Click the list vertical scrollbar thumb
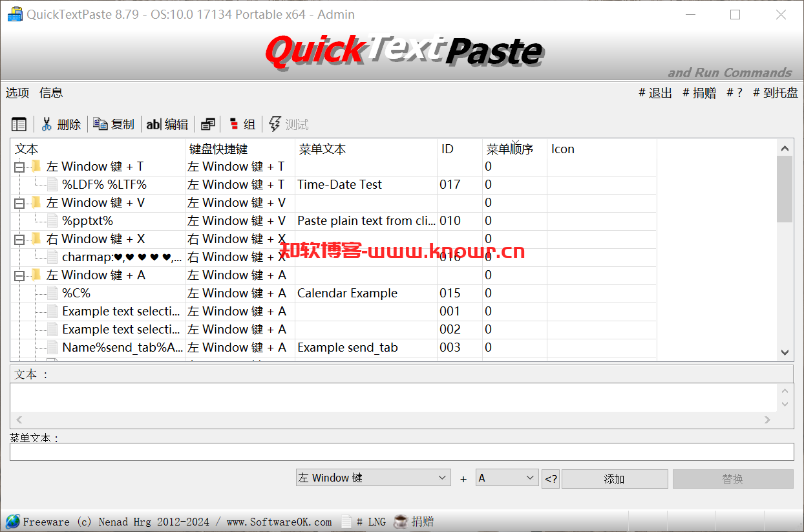The height and width of the screenshot is (532, 804). (x=785, y=189)
